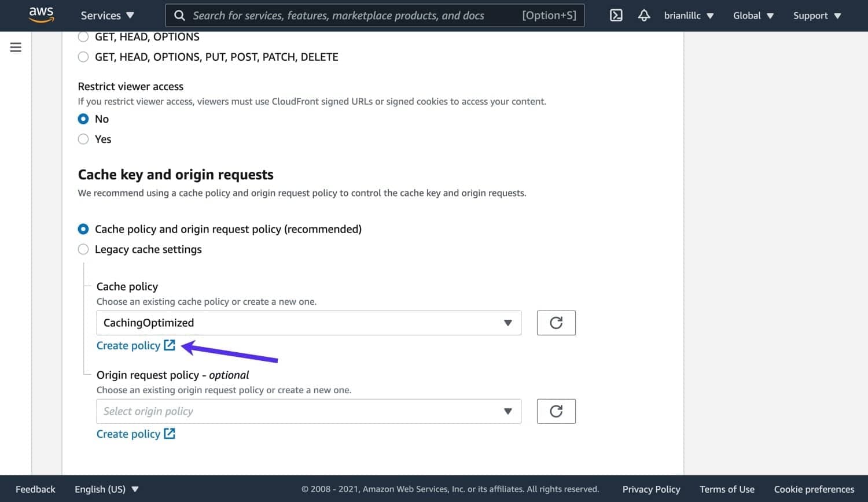Viewport: 868px width, 502px height.
Task: Click Create policy under Cache policy
Action: click(128, 345)
